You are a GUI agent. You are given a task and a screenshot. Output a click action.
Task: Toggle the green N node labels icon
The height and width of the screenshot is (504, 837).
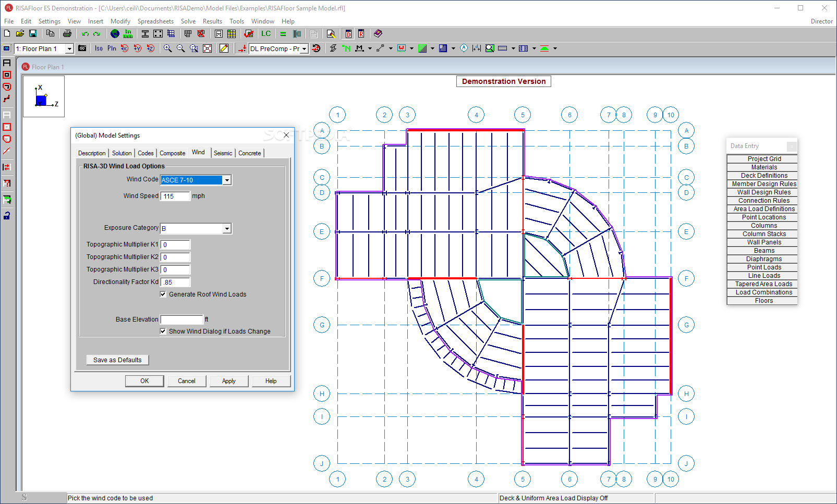click(346, 48)
